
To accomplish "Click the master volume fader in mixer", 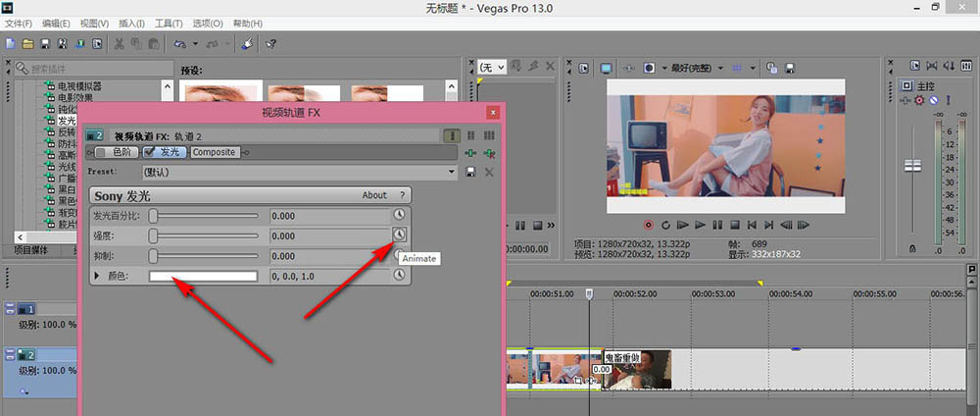I will [x=913, y=166].
